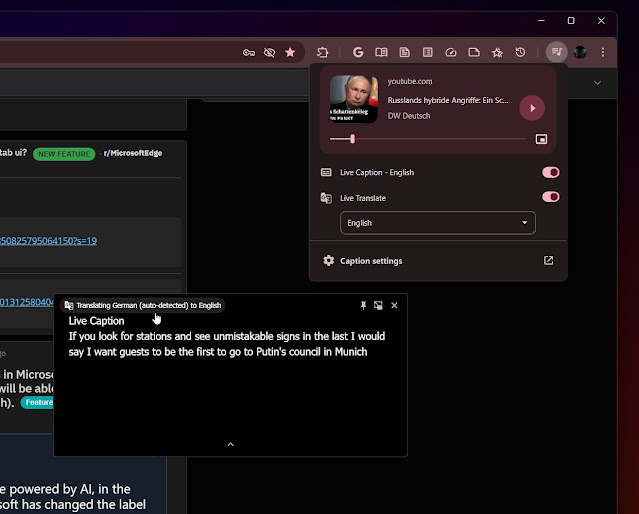The width and height of the screenshot is (639, 514).
Task: Click the tab folder toolbar icon
Action: pyautogui.click(x=474, y=52)
